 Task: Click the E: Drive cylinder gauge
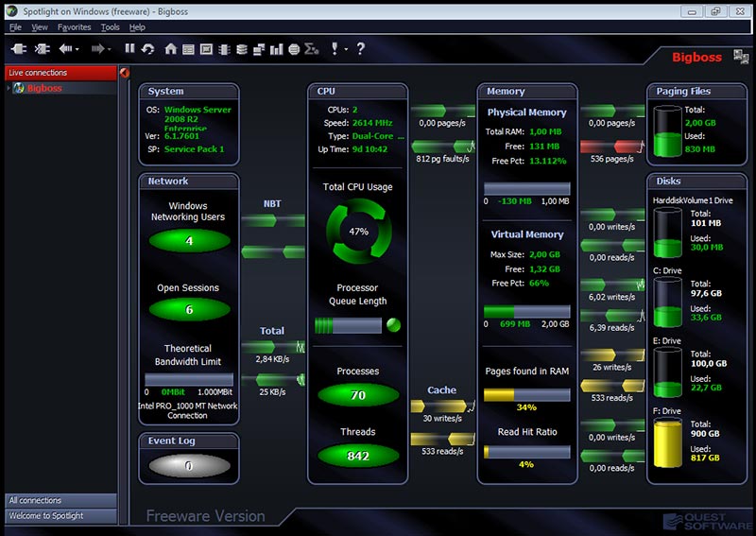[x=667, y=372]
